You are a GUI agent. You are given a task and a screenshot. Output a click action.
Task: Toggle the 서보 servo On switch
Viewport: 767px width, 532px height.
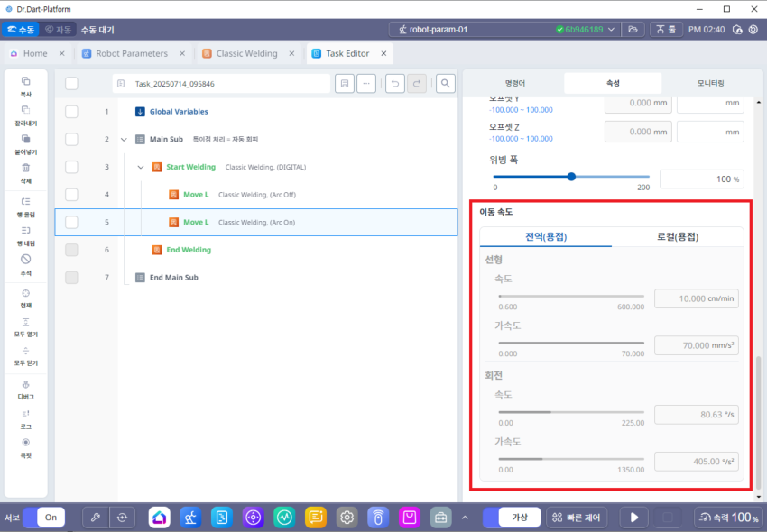tap(43, 518)
